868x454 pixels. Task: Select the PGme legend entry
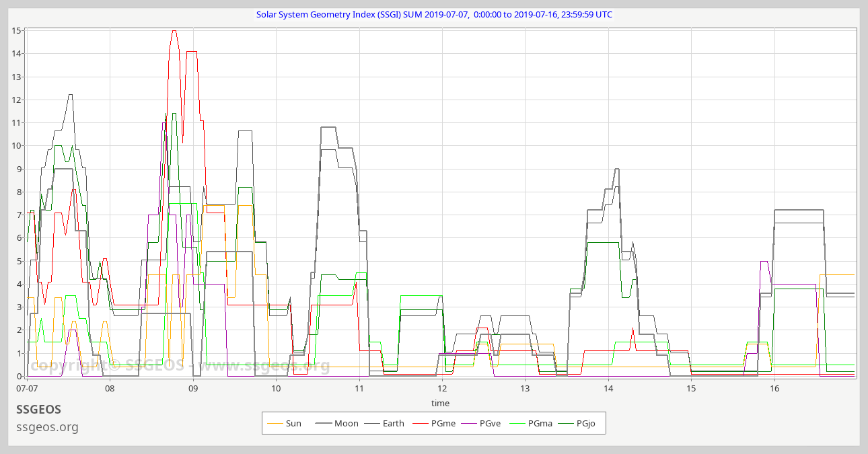tap(433, 424)
